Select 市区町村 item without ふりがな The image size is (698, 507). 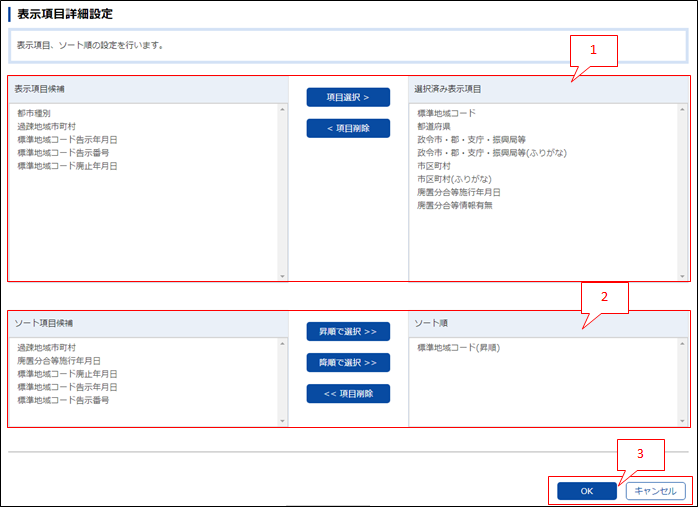(x=434, y=166)
